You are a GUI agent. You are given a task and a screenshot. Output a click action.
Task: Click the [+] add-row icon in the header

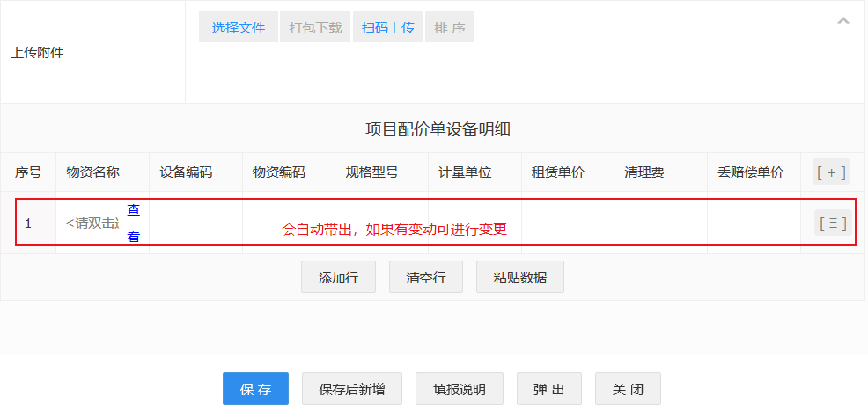831,172
